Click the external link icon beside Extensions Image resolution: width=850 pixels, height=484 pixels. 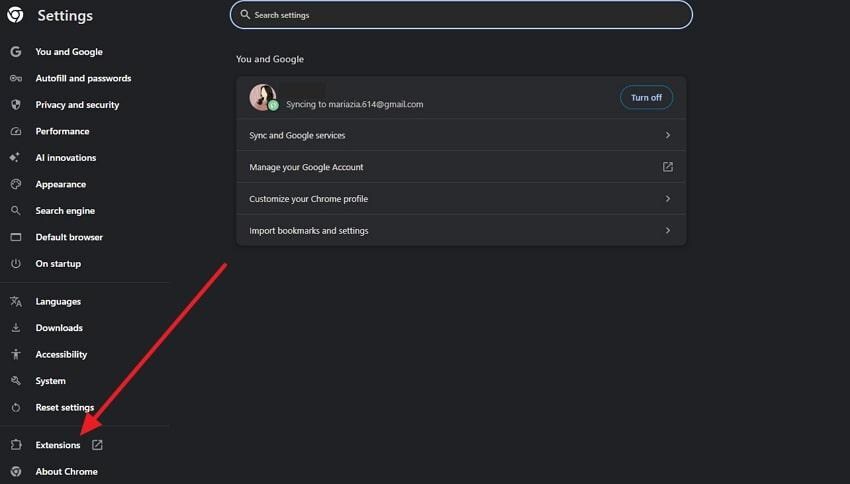point(97,445)
